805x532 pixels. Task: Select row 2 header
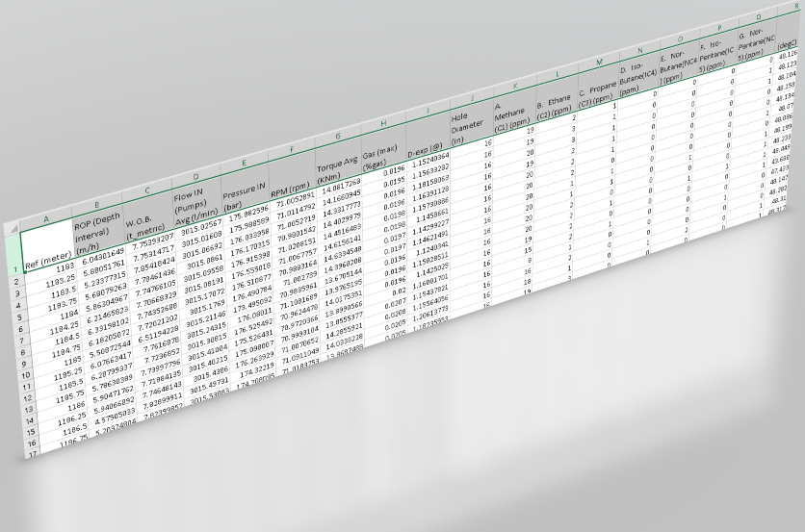pos(16,281)
